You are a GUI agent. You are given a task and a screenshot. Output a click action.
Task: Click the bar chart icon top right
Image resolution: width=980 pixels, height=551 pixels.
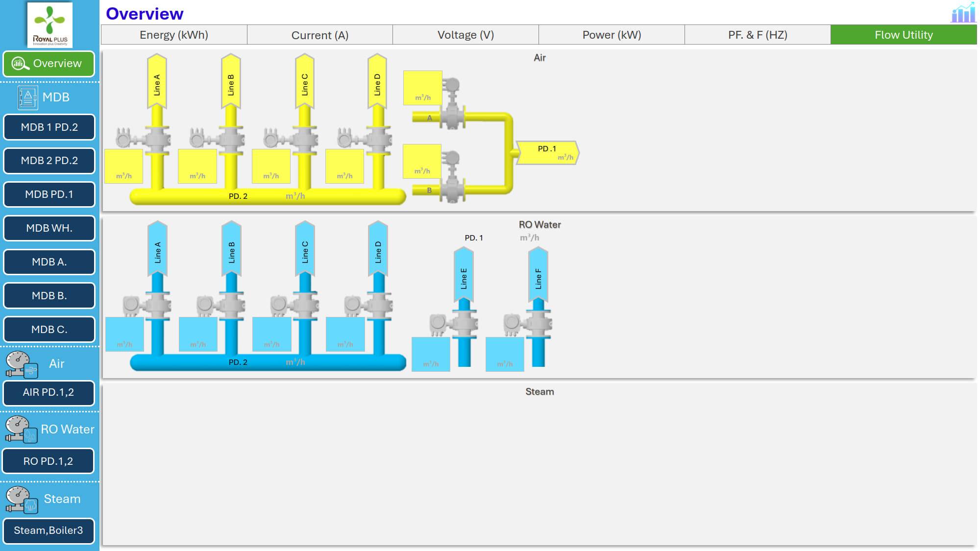pyautogui.click(x=963, y=12)
